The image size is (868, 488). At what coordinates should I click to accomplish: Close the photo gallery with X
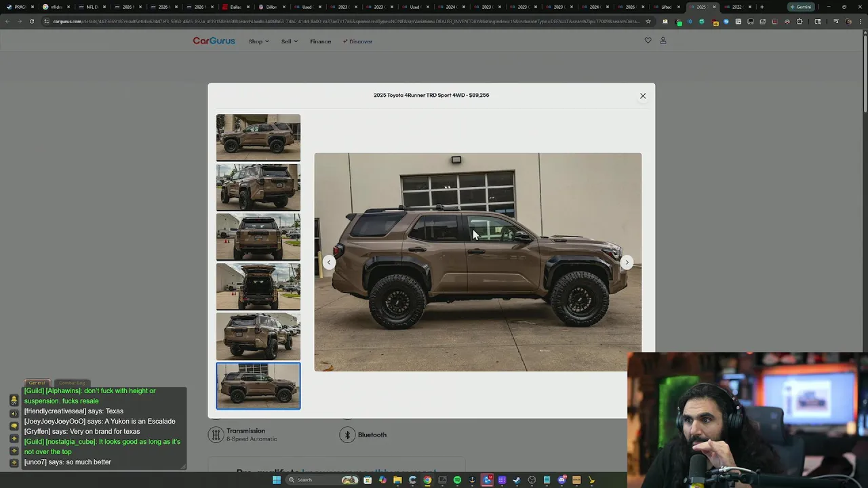643,96
